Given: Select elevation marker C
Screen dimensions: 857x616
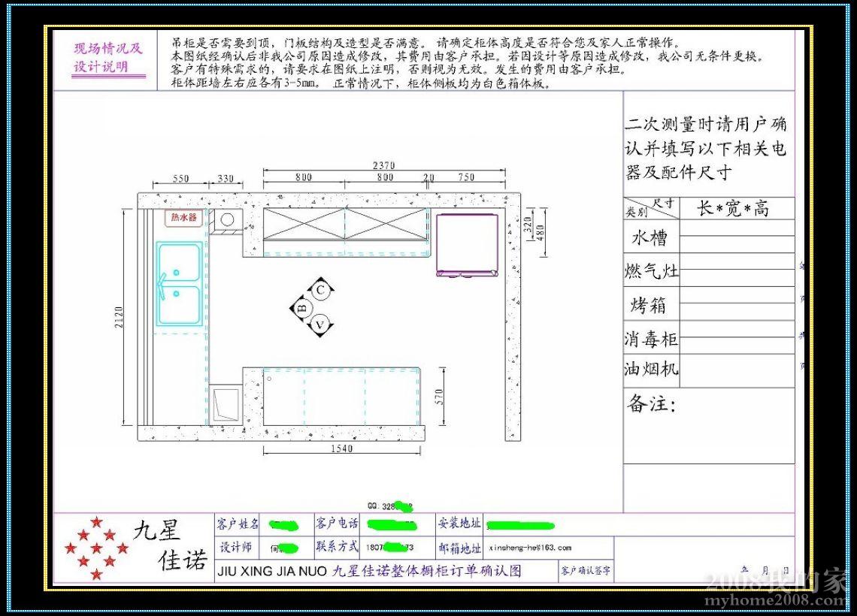Looking at the screenshot, I should point(320,290).
